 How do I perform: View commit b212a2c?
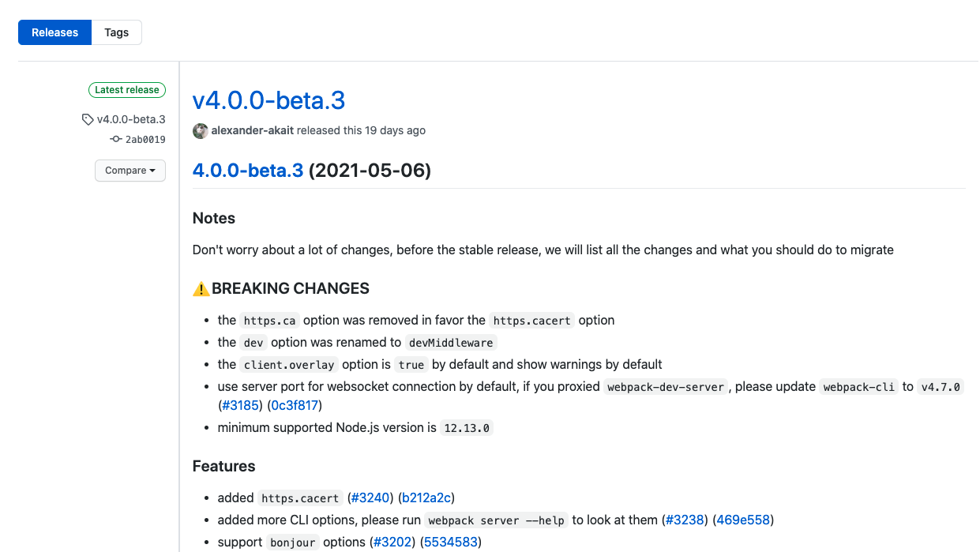click(426, 498)
